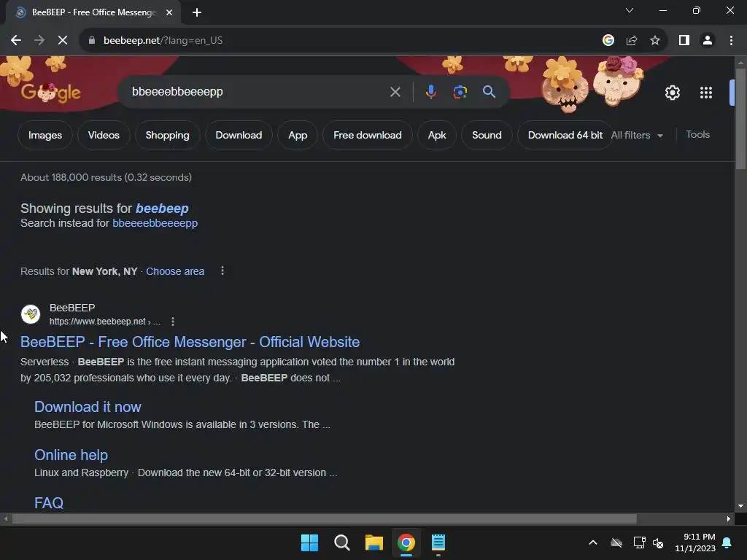Click the vertical scrollbar thumb
The image size is (747, 560).
[740, 119]
